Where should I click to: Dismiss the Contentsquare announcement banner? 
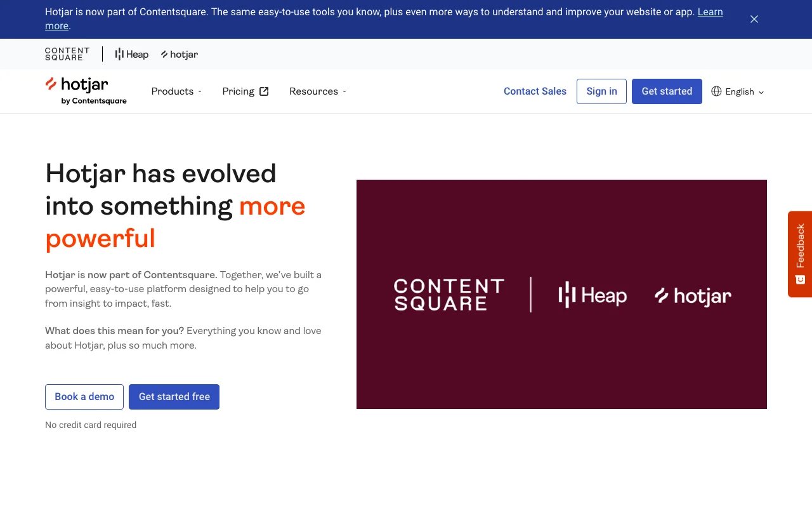pyautogui.click(x=754, y=19)
